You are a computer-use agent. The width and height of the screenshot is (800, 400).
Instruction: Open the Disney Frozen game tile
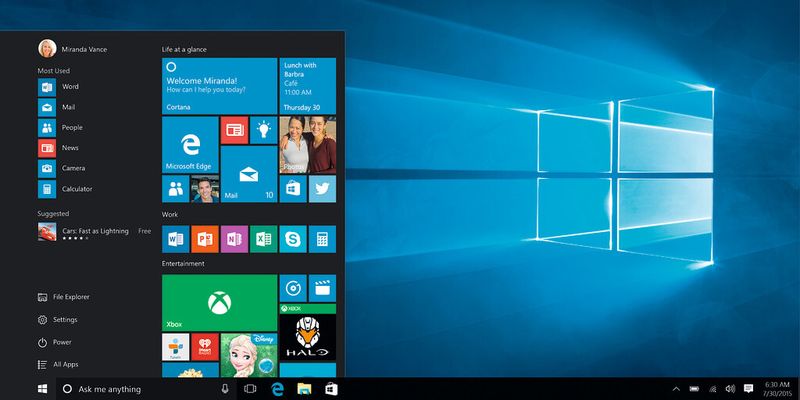(x=249, y=356)
